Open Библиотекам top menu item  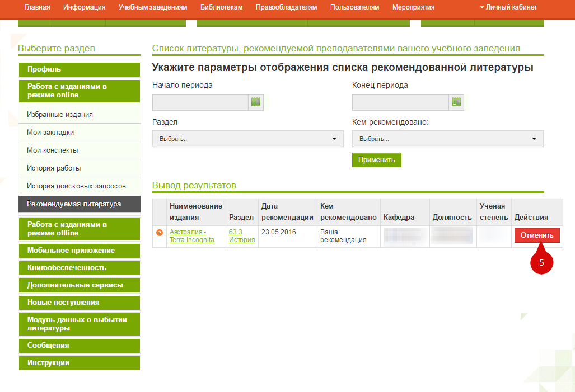click(x=221, y=7)
